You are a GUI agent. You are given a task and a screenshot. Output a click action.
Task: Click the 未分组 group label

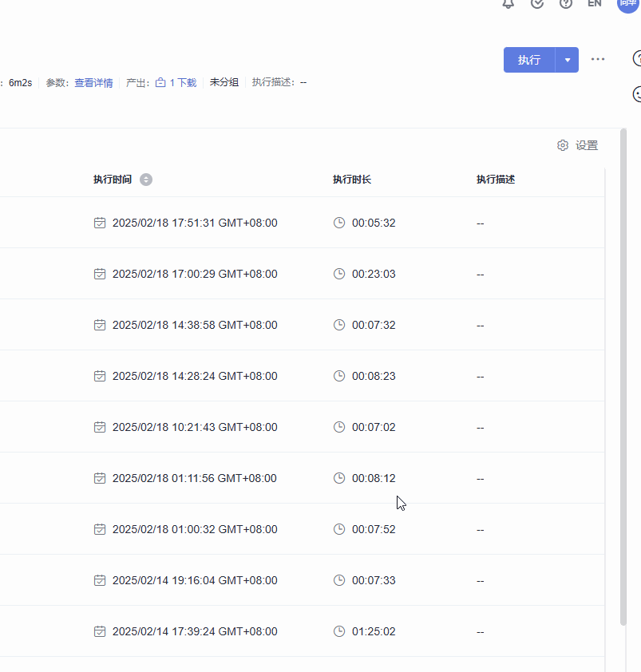click(224, 83)
